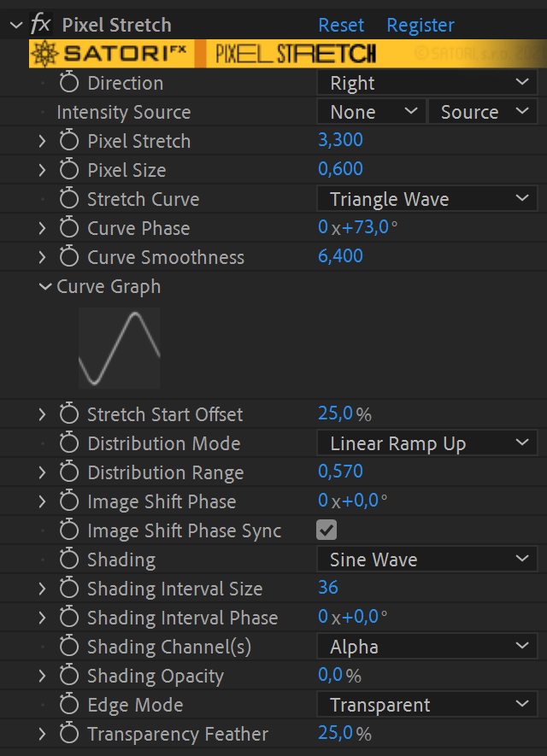This screenshot has height=756, width=547.
Task: Expand the Curve Phase property
Action: (44, 228)
